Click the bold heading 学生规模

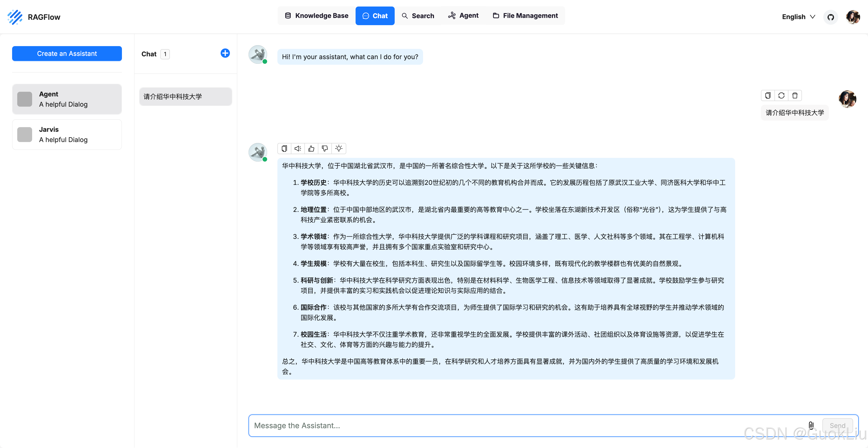pyautogui.click(x=314, y=263)
